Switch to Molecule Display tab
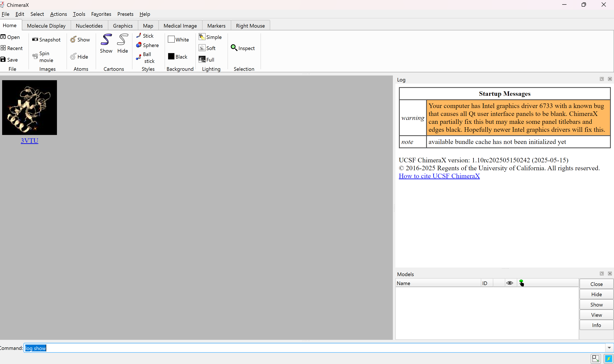The height and width of the screenshot is (364, 614). point(46,26)
